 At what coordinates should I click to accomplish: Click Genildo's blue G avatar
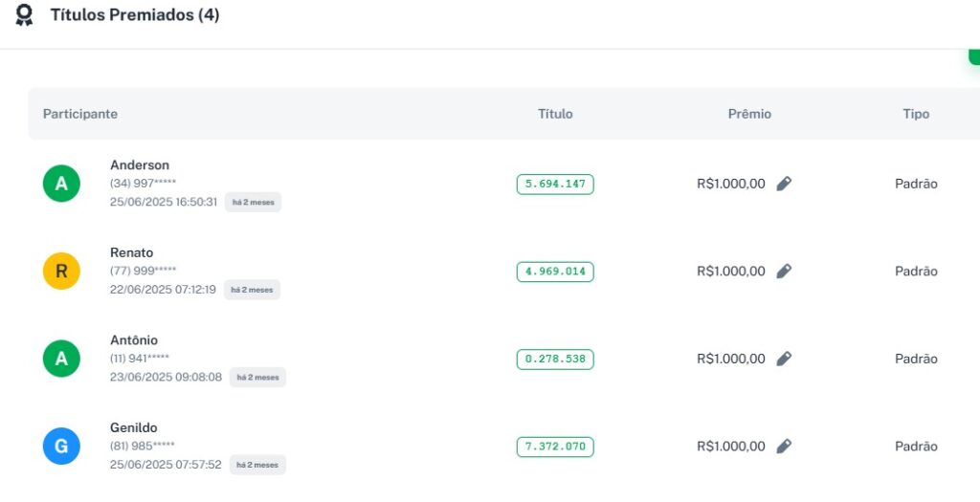(x=61, y=447)
